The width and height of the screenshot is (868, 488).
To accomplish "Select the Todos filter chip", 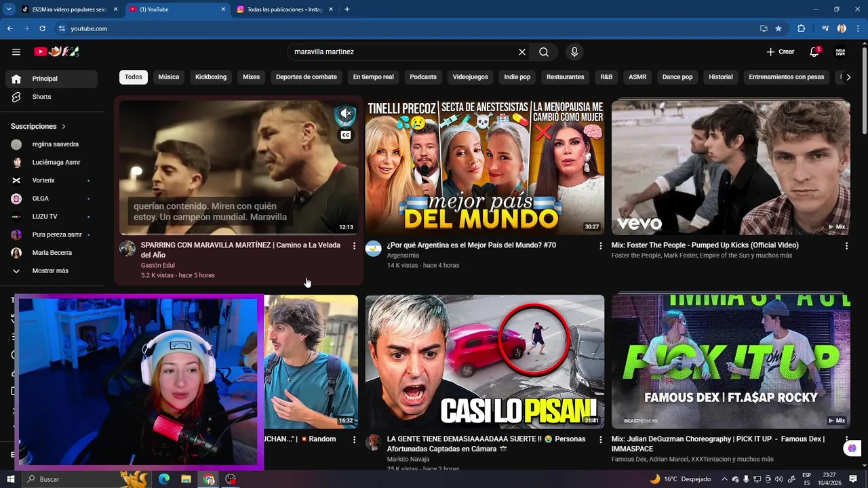I will [134, 77].
